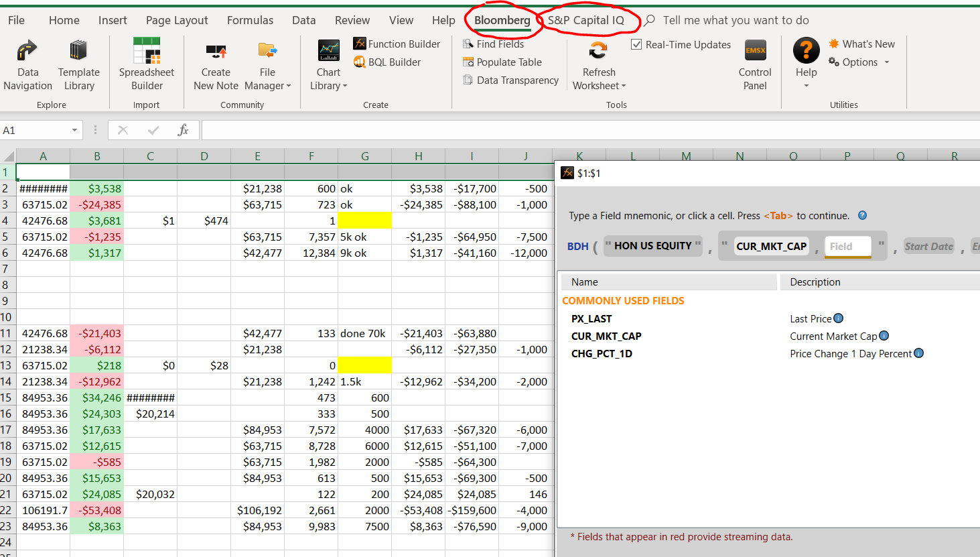Viewport: 980px width, 557px height.
Task: Open the Formulas ribbon tab
Action: coord(250,20)
